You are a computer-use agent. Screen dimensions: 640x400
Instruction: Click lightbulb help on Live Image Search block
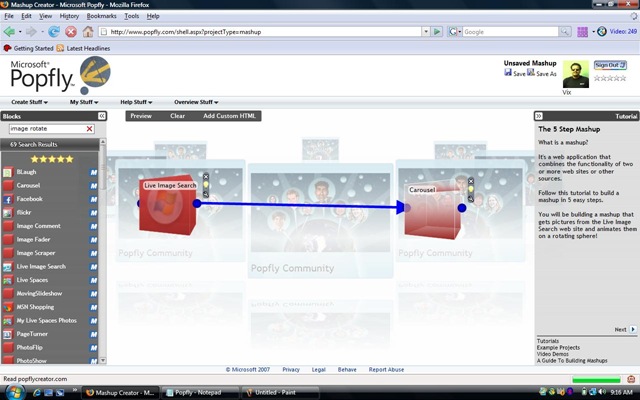(206, 185)
